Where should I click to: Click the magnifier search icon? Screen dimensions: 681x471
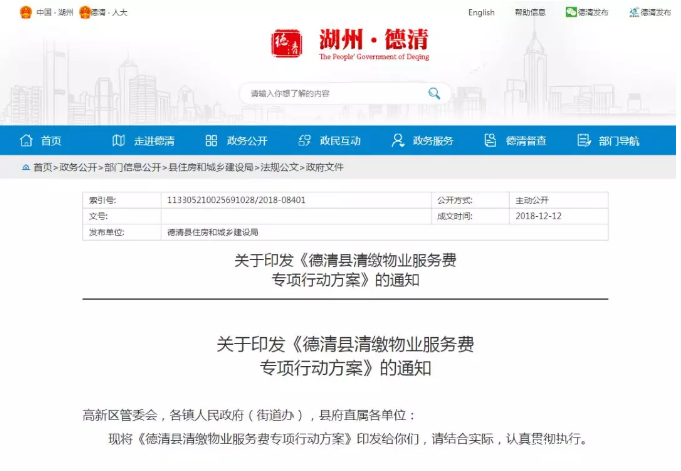pos(434,93)
